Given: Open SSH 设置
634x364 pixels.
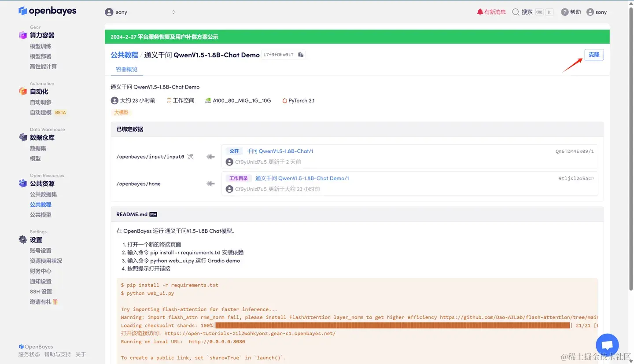Looking at the screenshot, I should [x=41, y=291].
